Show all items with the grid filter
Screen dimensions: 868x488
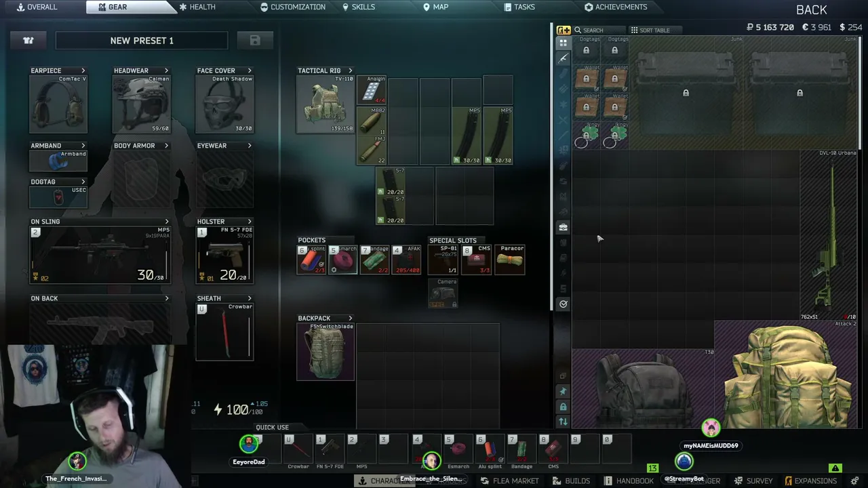pyautogui.click(x=563, y=43)
